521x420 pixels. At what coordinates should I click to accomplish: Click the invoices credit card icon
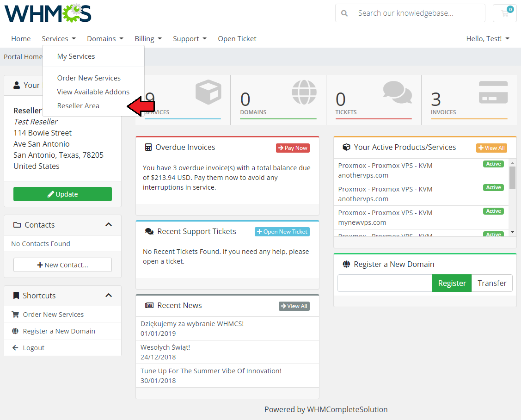tap(493, 92)
